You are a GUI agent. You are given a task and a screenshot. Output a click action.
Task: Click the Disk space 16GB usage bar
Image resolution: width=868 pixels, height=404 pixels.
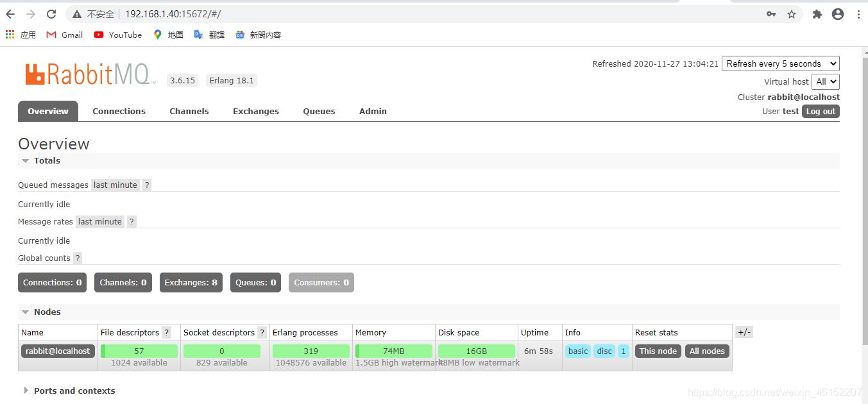point(477,351)
